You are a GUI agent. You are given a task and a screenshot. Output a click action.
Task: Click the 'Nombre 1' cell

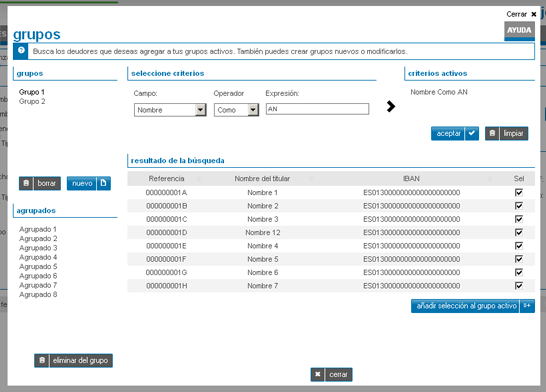263,193
